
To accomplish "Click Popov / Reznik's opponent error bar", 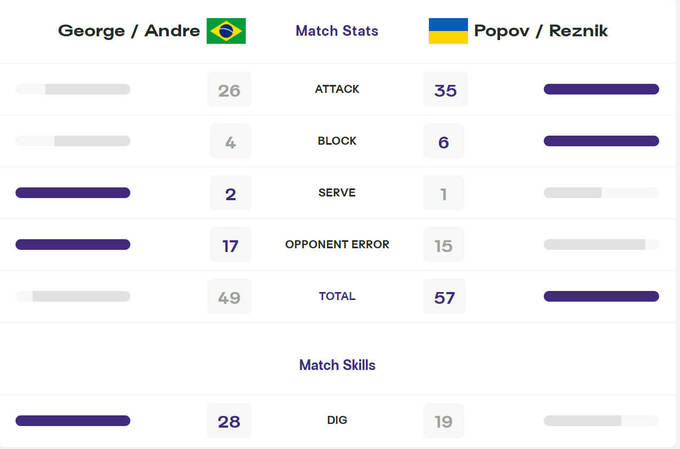I will pyautogui.click(x=601, y=245).
